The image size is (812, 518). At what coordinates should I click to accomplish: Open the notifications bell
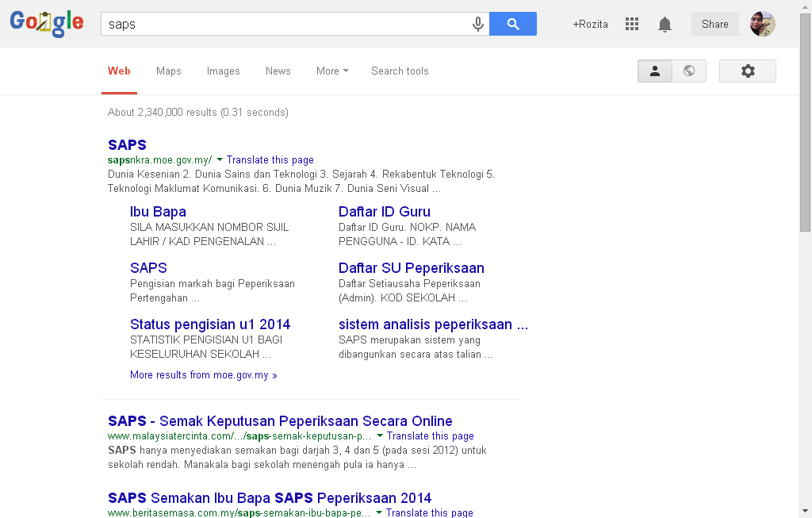[665, 25]
